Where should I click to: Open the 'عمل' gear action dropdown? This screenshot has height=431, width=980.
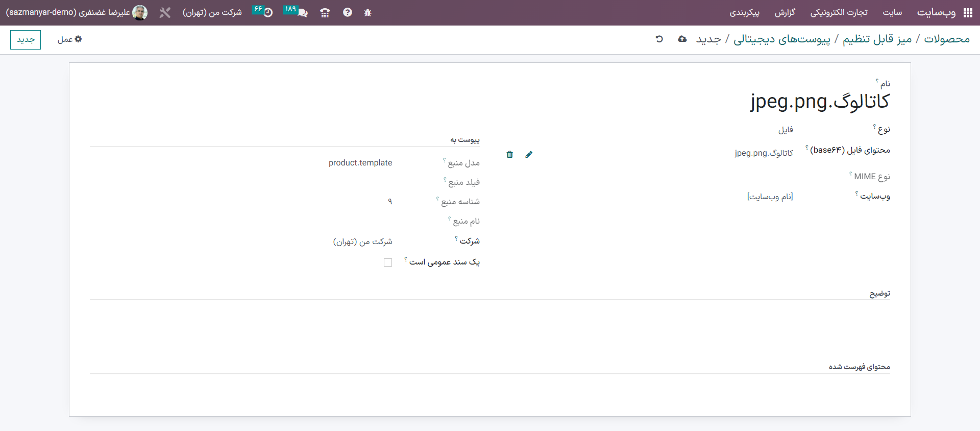69,39
